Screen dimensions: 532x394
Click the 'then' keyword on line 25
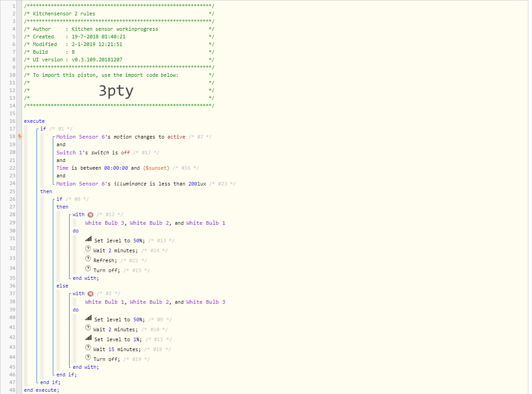46,191
